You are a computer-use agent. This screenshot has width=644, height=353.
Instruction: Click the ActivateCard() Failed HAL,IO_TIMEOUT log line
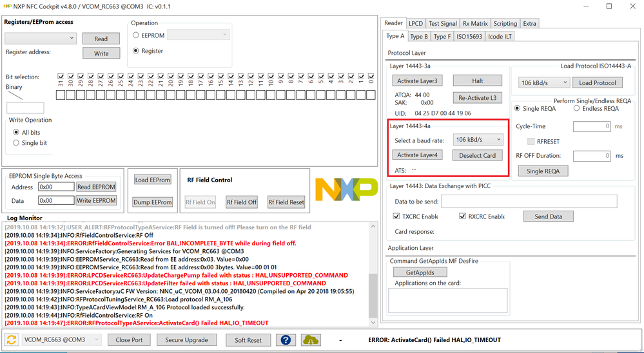(x=137, y=323)
